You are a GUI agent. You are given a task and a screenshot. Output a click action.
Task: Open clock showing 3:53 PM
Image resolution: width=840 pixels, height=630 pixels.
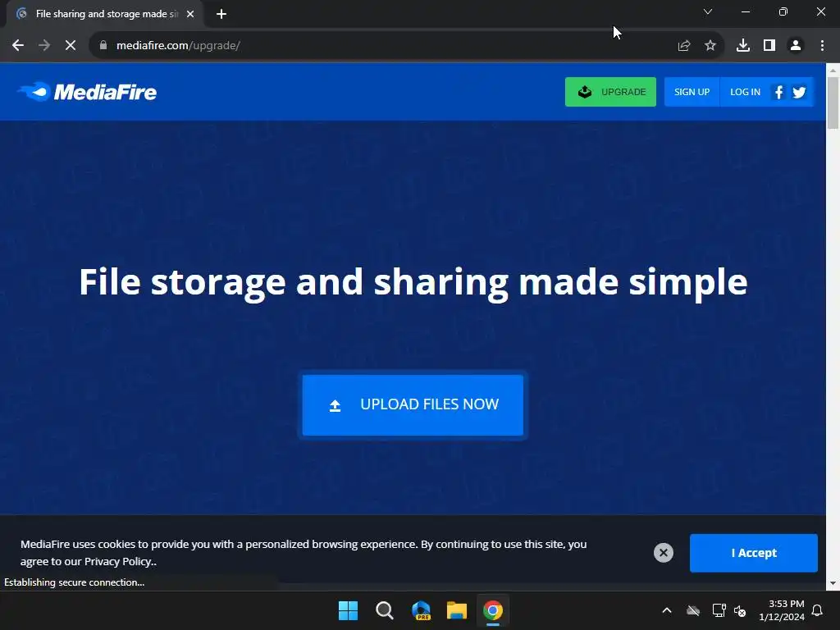click(x=782, y=610)
